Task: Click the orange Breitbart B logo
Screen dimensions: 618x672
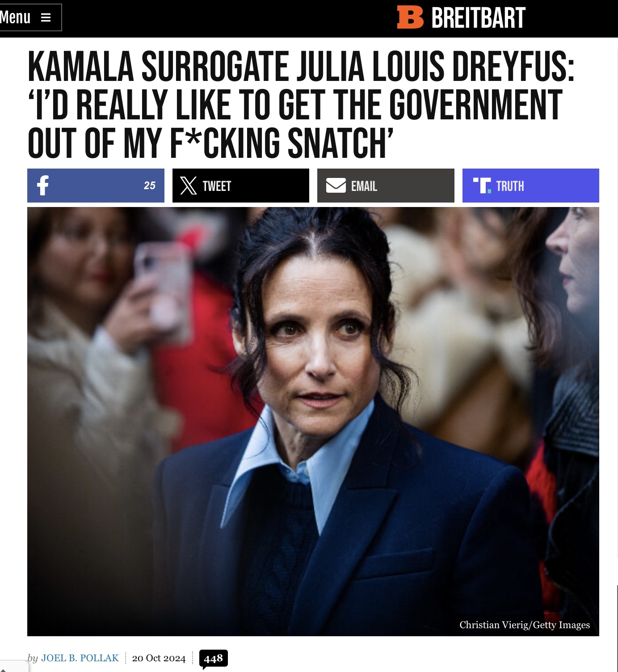Action: click(410, 17)
